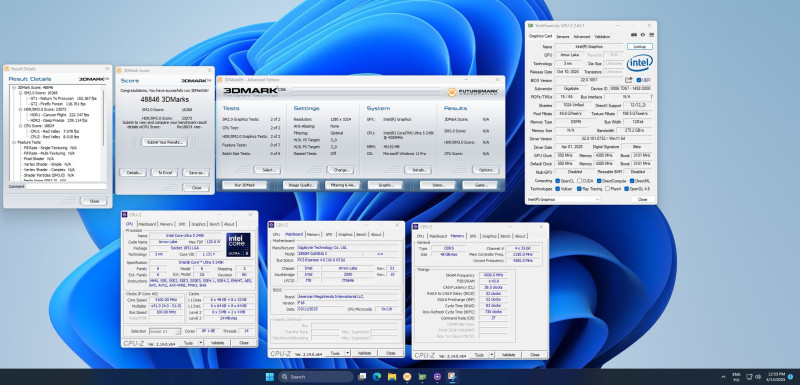
Task: Click the Intel Core Ultra 5 badge in CPU-Z
Action: 238,245
